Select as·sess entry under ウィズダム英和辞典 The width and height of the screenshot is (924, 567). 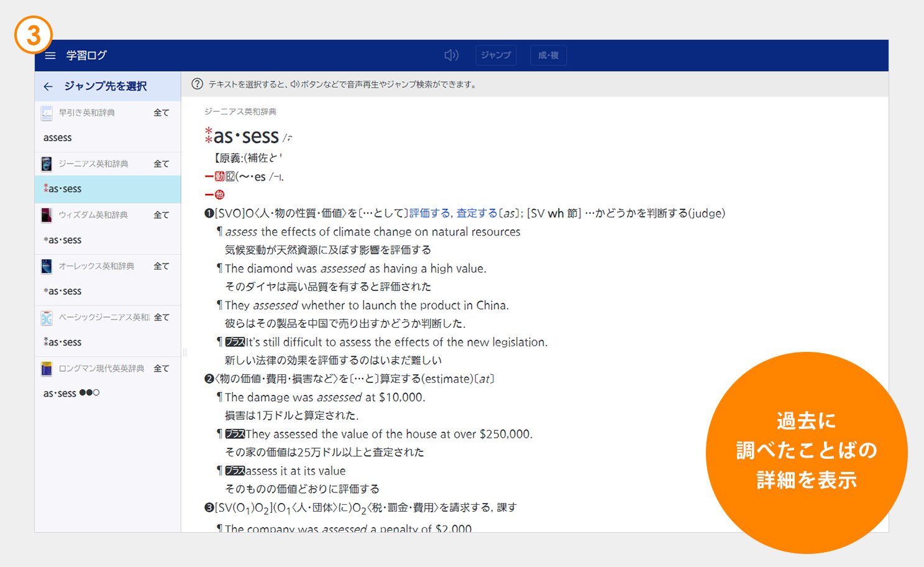[63, 240]
